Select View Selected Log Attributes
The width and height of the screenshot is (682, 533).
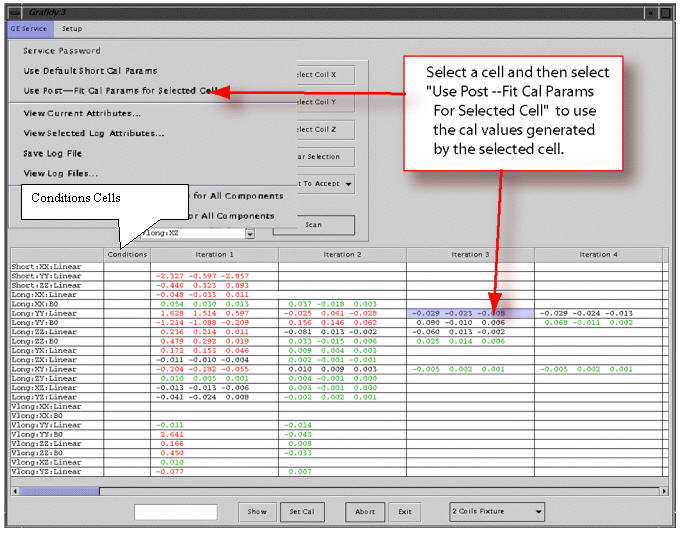click(x=93, y=133)
